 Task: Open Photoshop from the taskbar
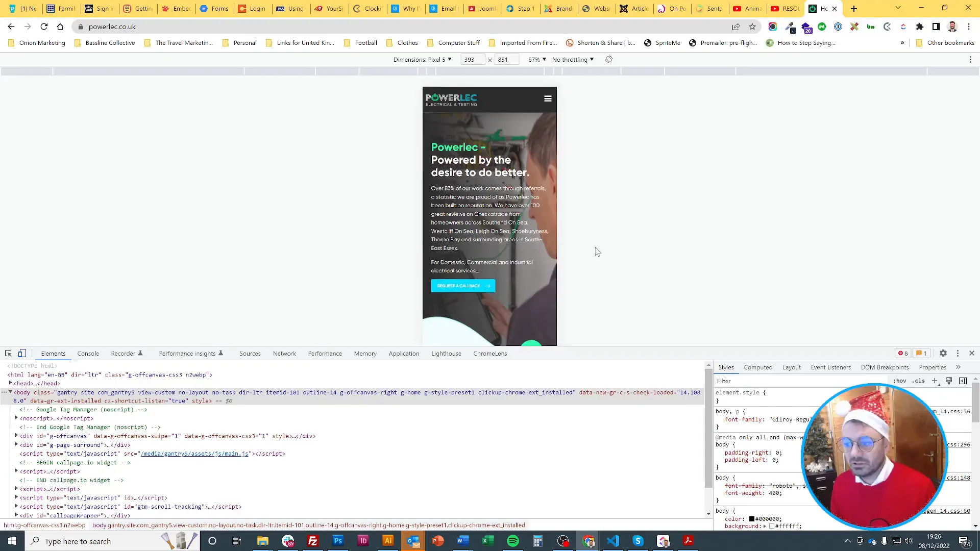click(338, 541)
